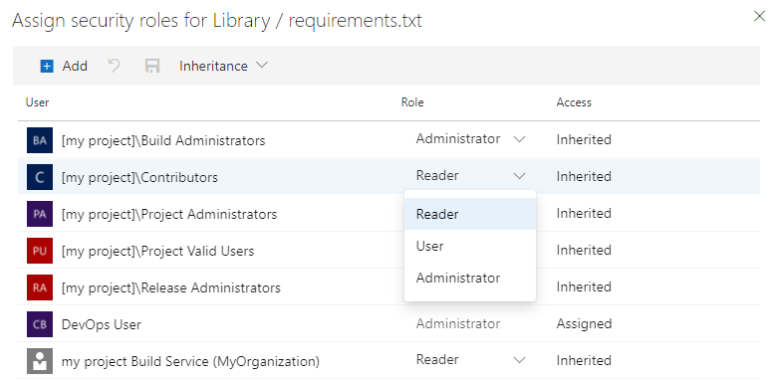Select my project Build Service (MyOrganization)
This screenshot has height=380, width=780.
(191, 362)
